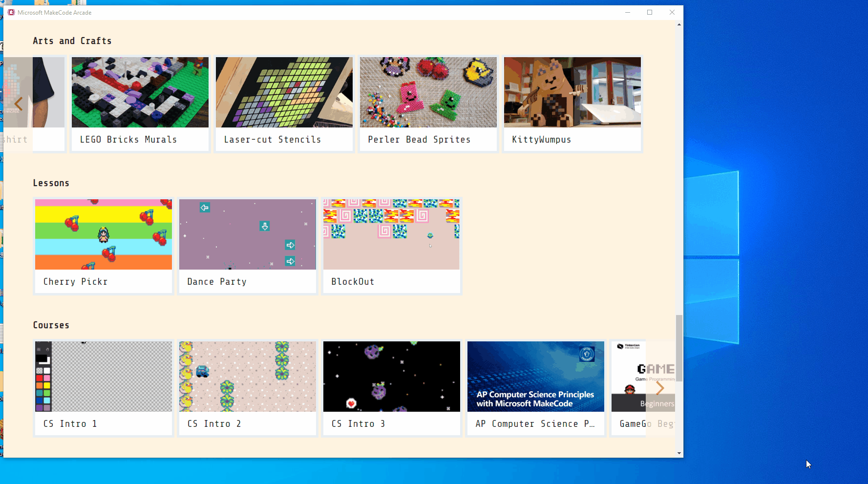Open the LEGO Bricks Murals thumbnail
The width and height of the screenshot is (868, 484).
click(140, 92)
